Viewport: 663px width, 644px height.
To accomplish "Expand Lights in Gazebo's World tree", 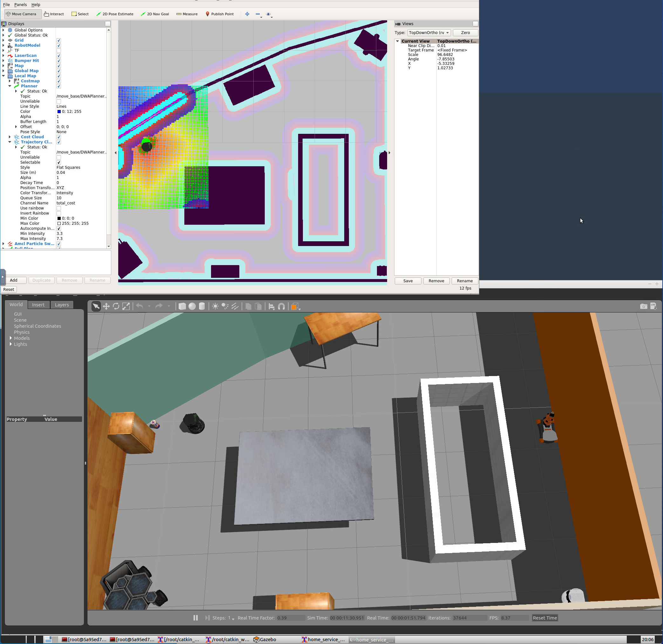I will [x=11, y=344].
